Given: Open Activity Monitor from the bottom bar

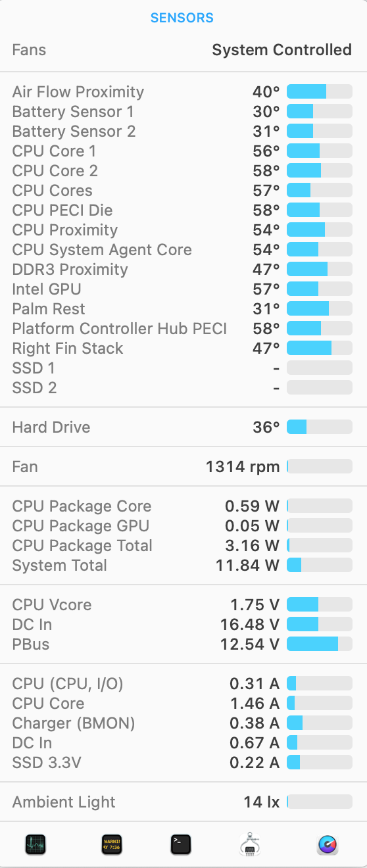Looking at the screenshot, I should [x=36, y=844].
